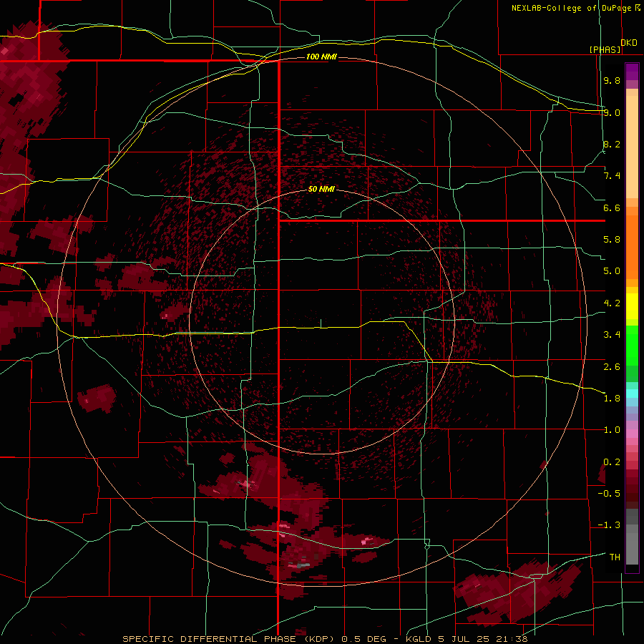
Task: Click the [PHAS] units label
Action: pyautogui.click(x=605, y=49)
